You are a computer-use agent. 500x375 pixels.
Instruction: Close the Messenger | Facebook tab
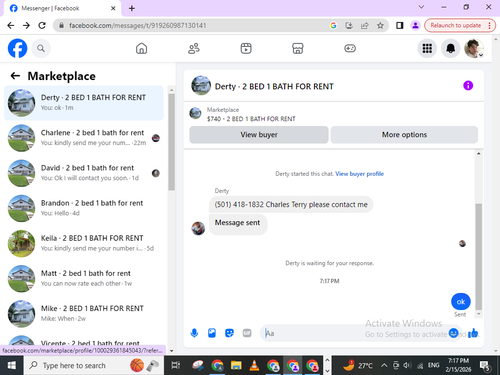point(113,8)
